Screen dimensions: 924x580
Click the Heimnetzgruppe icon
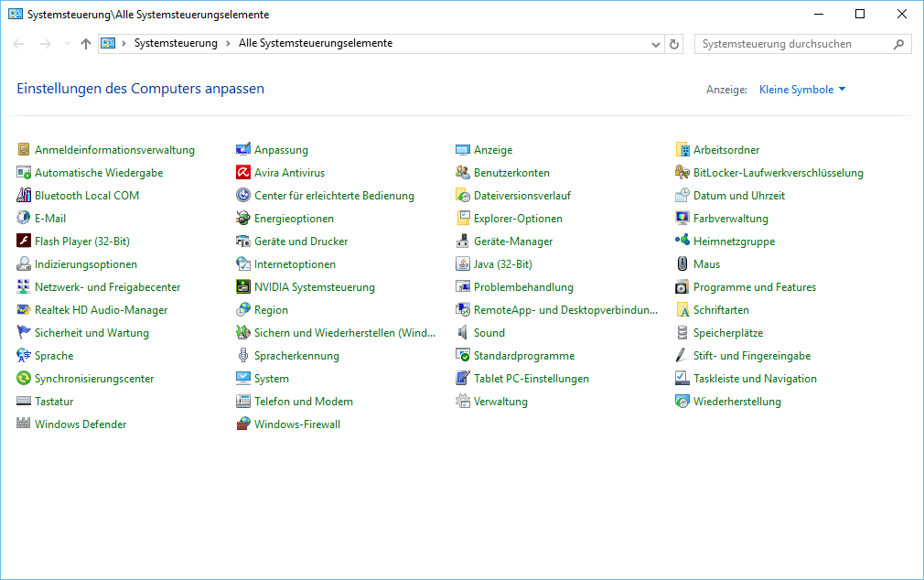[682, 242]
